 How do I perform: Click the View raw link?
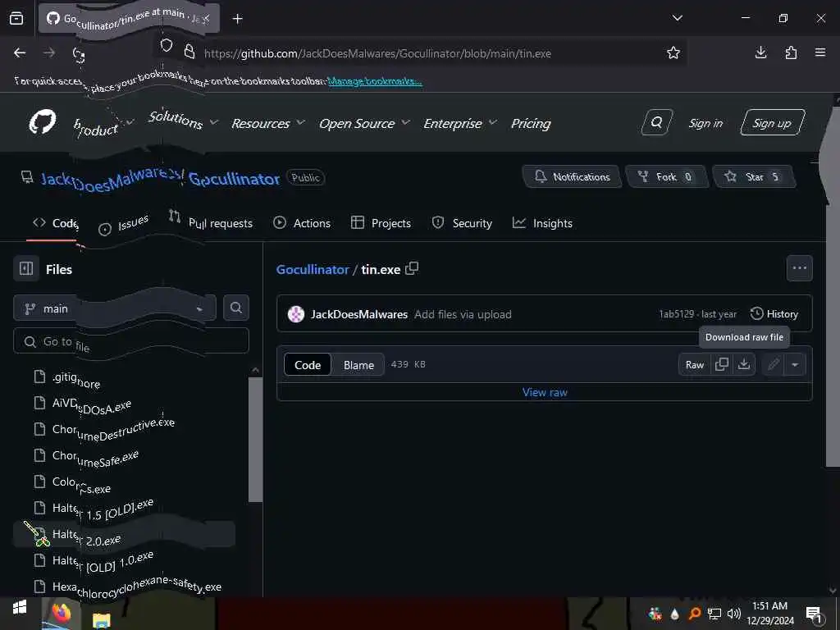pos(545,392)
